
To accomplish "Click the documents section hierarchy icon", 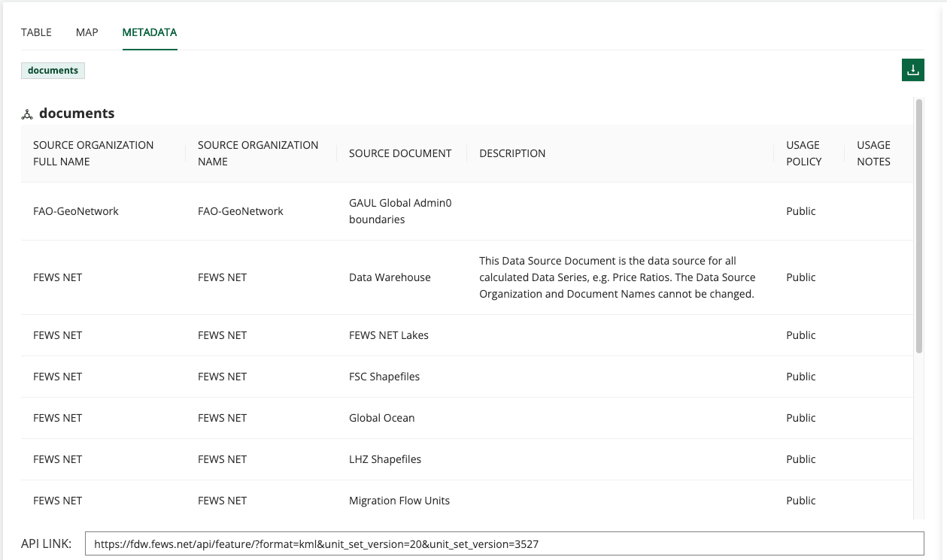I will coord(27,114).
